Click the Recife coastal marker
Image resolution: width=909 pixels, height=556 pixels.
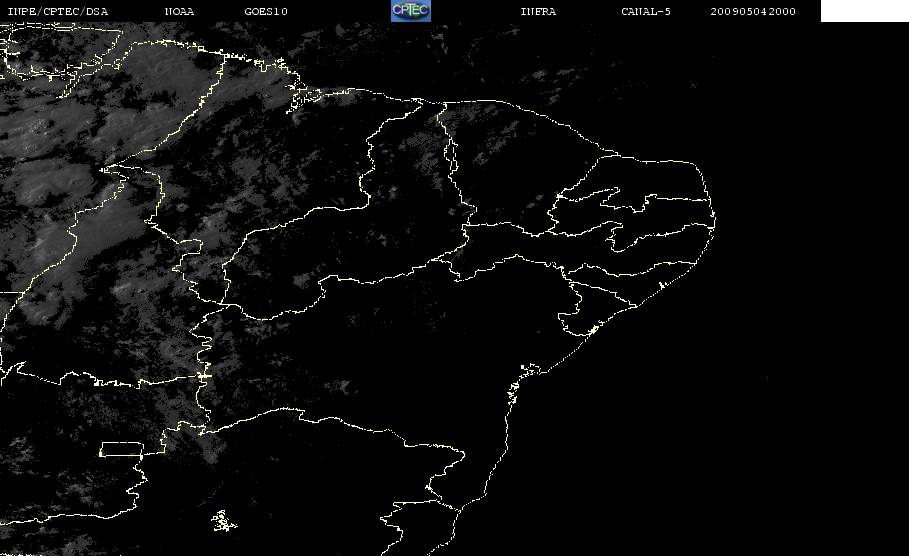(661, 285)
